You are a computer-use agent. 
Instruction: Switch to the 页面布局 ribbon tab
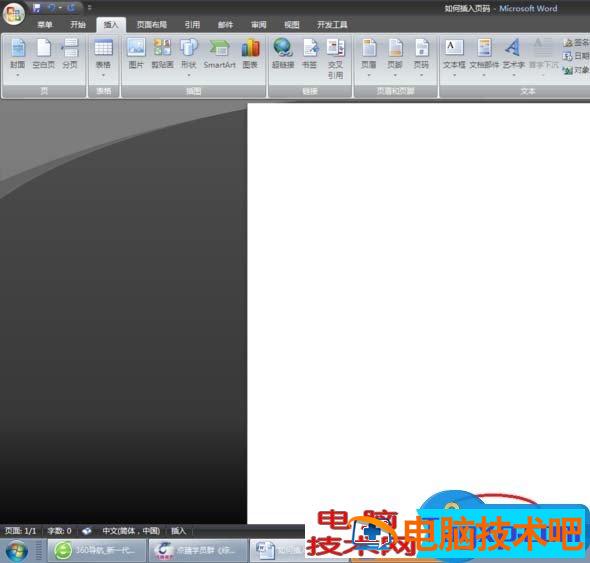[152, 25]
